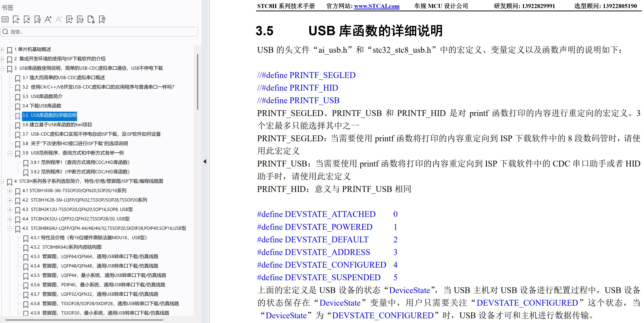Click the 书签 panel title
Screen dimensions: 644x323
7,8
